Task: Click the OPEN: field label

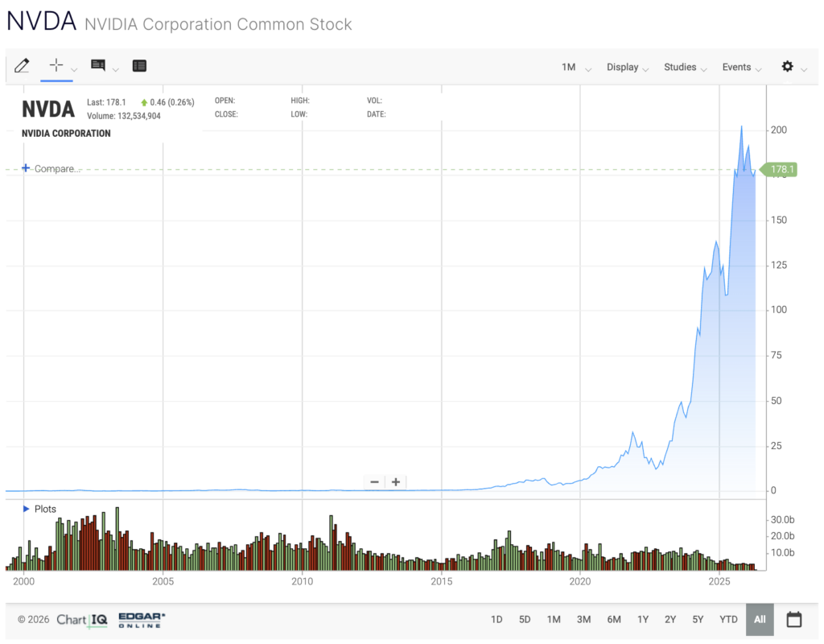Action: point(225,101)
